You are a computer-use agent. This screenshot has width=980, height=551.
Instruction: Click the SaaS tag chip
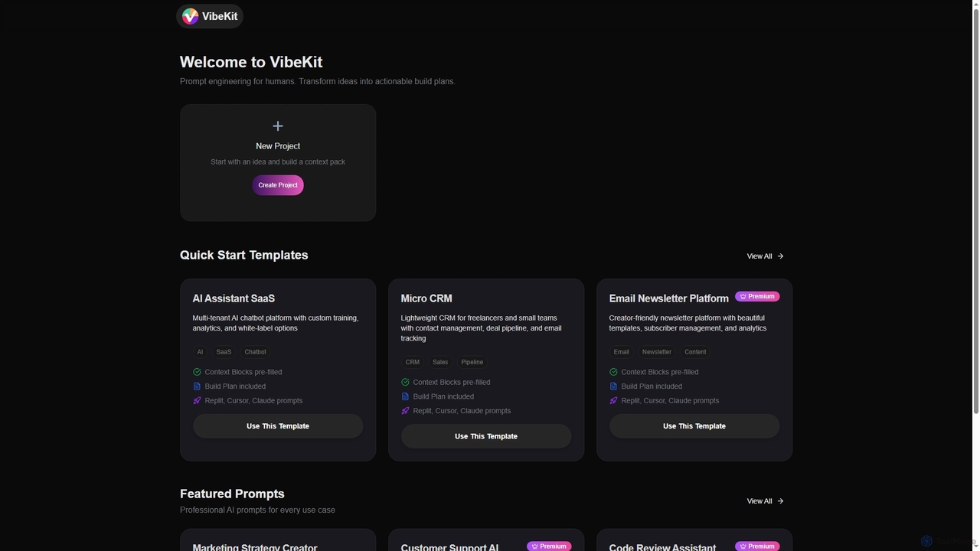pyautogui.click(x=224, y=352)
